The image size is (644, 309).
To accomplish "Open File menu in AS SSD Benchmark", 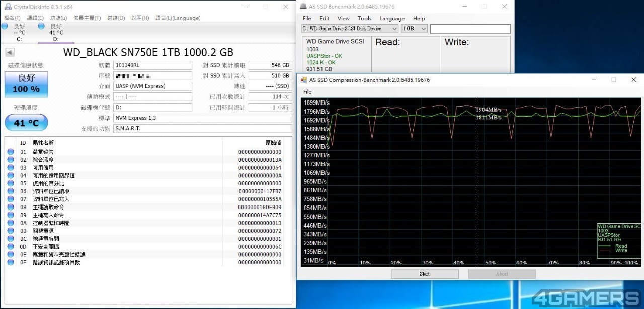I will 307,18.
